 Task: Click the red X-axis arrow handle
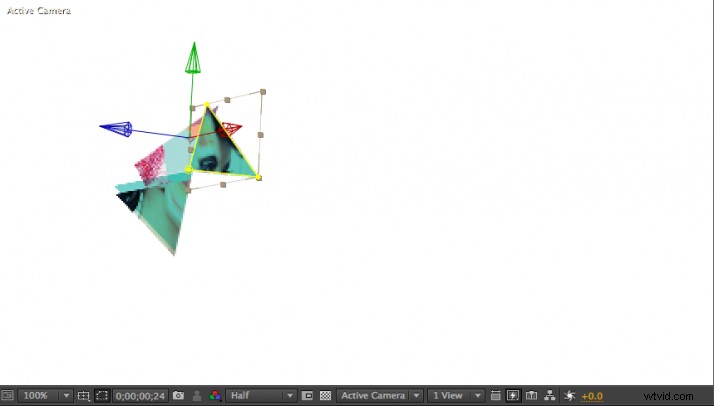tap(229, 130)
